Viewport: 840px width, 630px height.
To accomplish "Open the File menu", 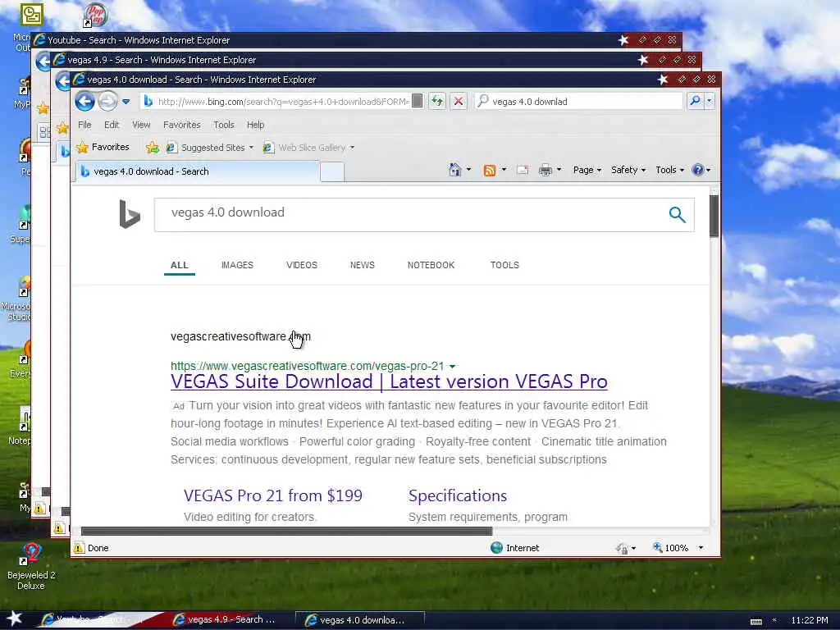I will (x=84, y=125).
